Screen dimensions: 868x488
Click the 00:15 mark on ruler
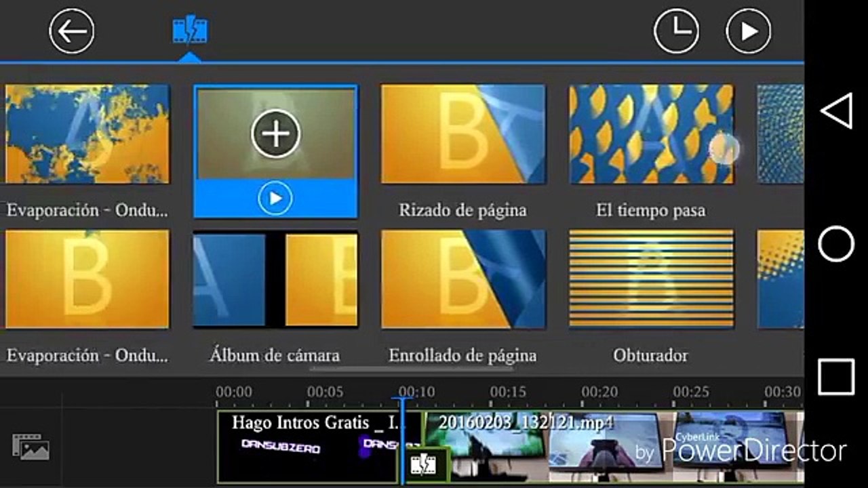(x=508, y=392)
